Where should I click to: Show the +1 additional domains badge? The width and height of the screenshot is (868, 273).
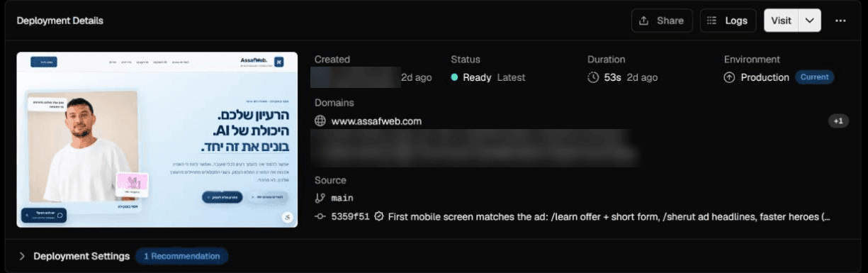click(838, 121)
